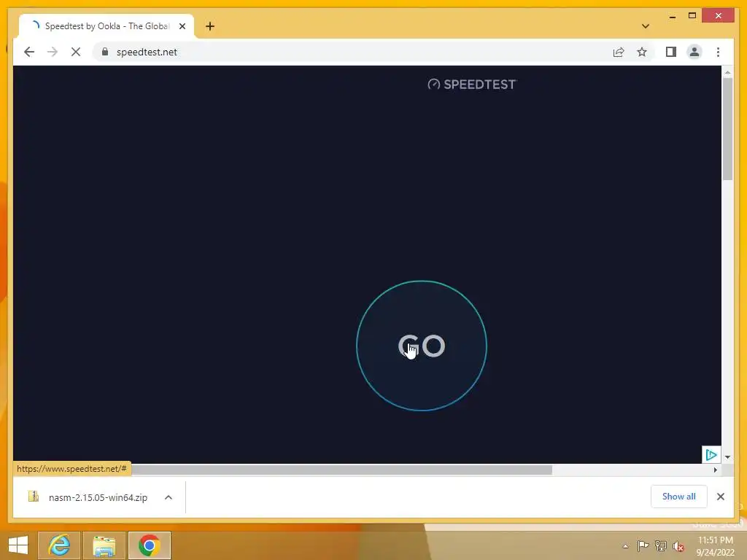The image size is (747, 560).
Task: Close the Chrome window
Action: tap(719, 16)
